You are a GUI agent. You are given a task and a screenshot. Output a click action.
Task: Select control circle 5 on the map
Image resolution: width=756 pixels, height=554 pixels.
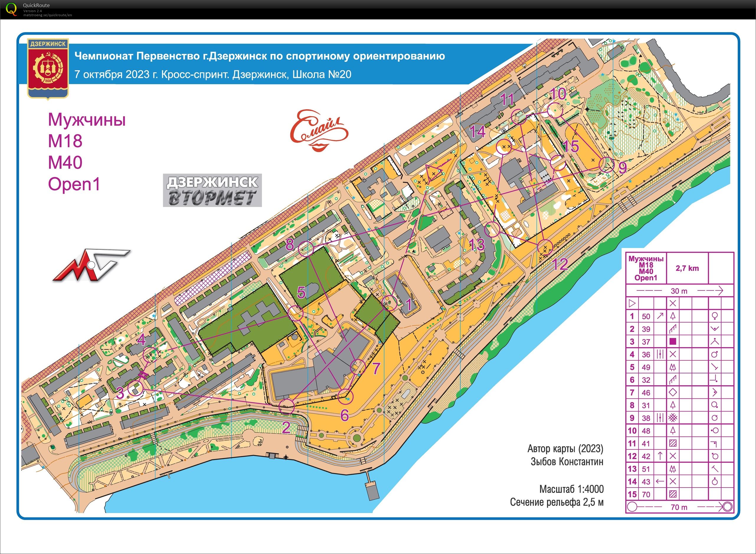(296, 313)
